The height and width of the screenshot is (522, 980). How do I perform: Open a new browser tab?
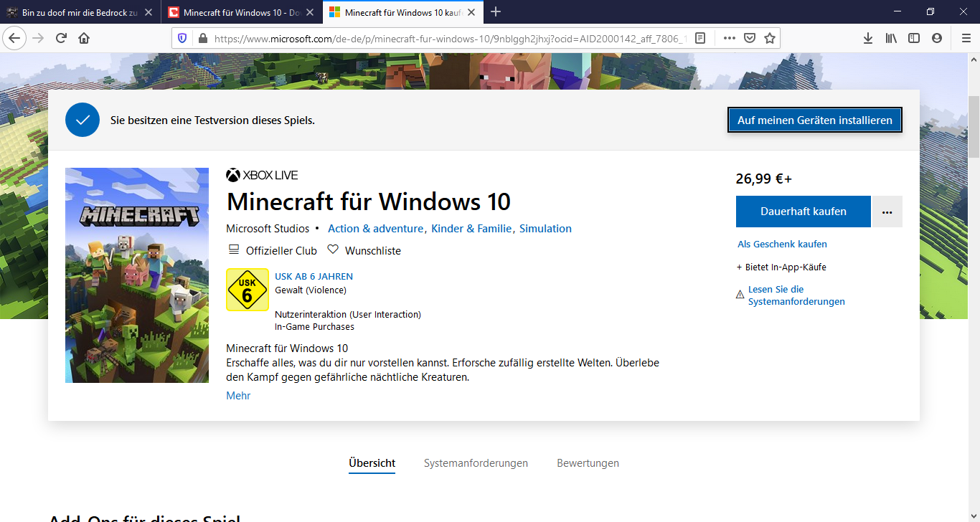(495, 11)
